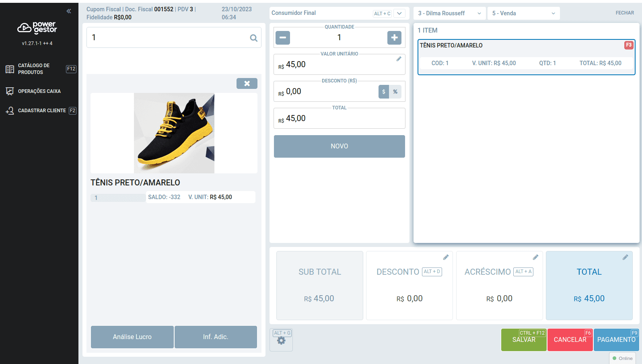Edit the Acréscimo with pencil icon
The height and width of the screenshot is (364, 642).
coord(535,257)
